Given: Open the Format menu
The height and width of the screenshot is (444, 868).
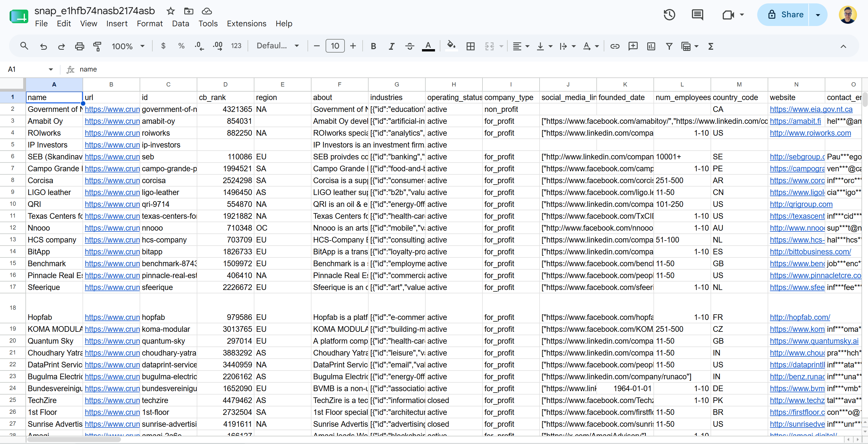Looking at the screenshot, I should tap(150, 23).
